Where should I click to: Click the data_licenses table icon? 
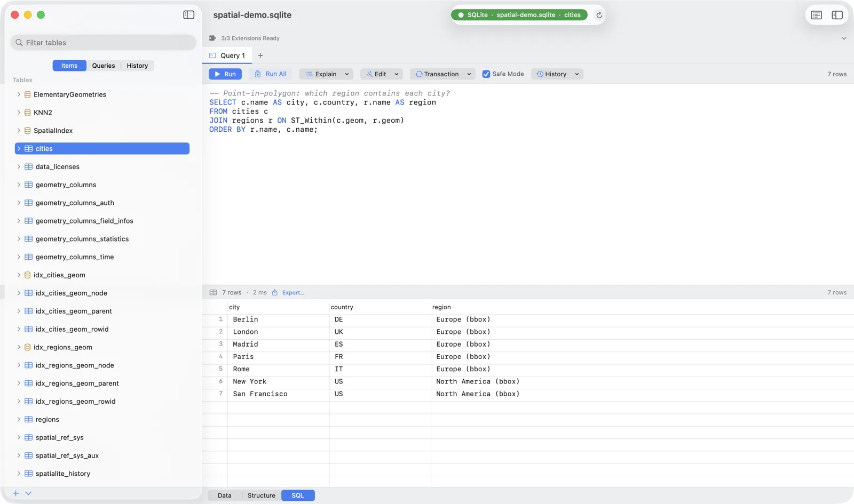point(29,167)
